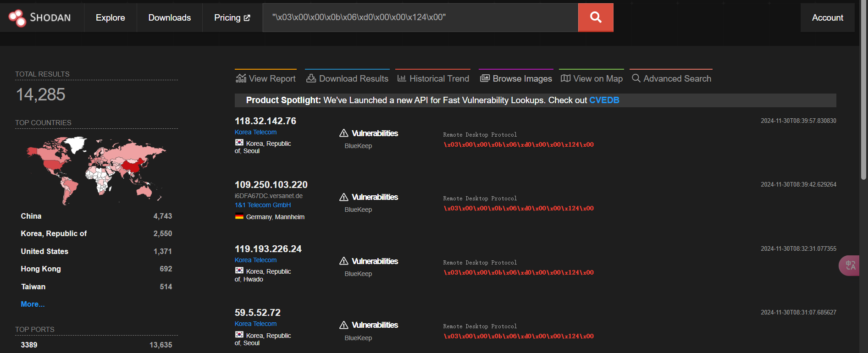Screen dimensions: 868x353
Task: Follow the CVEDB link in spotlight banner
Action: pyautogui.click(x=604, y=100)
